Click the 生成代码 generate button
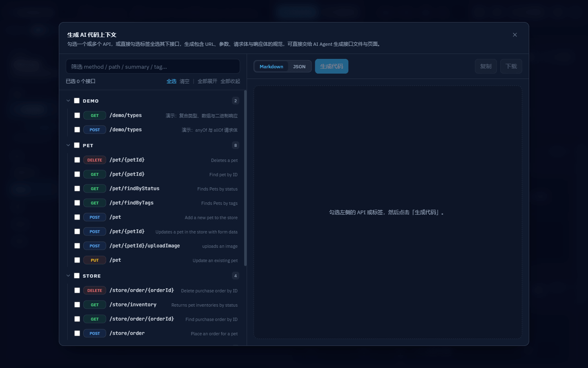588x368 pixels. coord(332,66)
